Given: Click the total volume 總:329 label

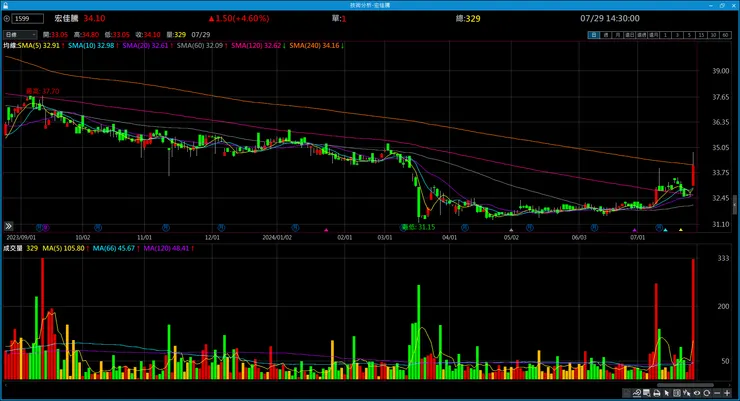Looking at the screenshot, I should [468, 19].
